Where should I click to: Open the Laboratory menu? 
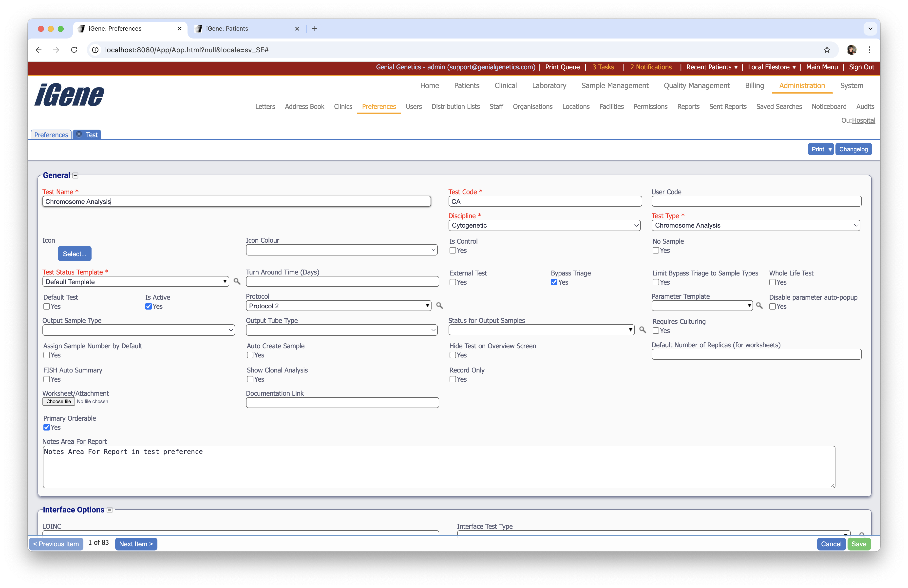click(x=549, y=85)
